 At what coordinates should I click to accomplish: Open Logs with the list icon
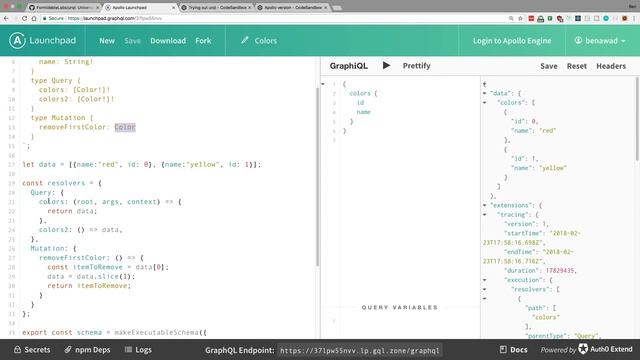(138, 350)
